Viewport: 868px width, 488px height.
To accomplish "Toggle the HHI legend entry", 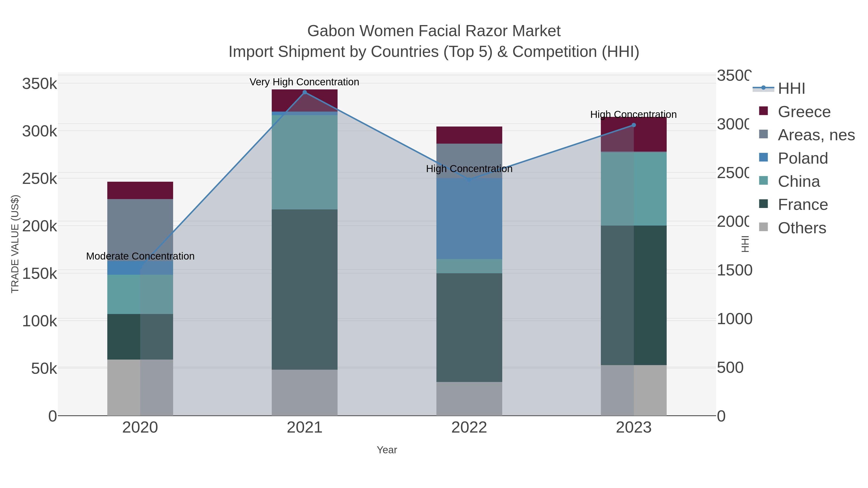I will coord(779,88).
